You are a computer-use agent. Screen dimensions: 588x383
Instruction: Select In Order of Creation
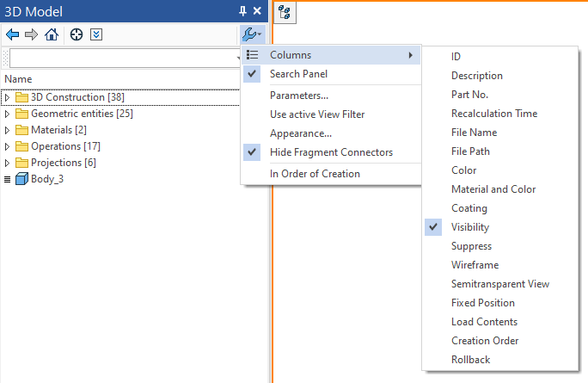pyautogui.click(x=331, y=174)
